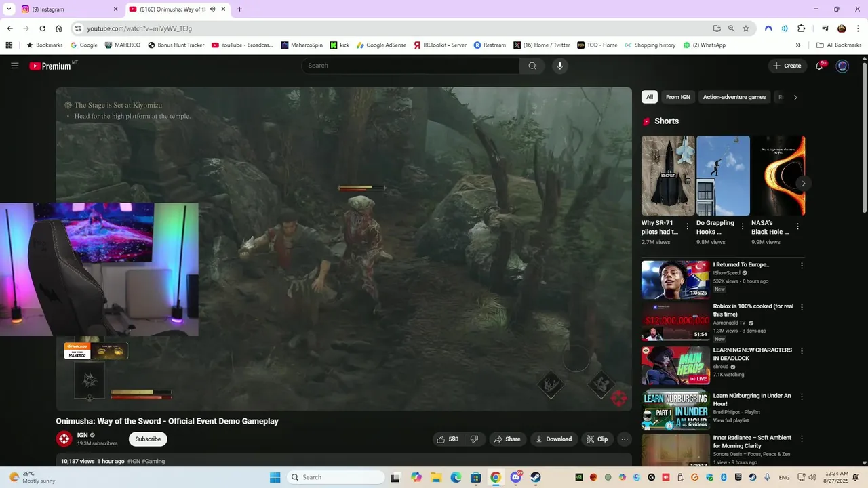Open the Bonus Hunt Tracker bookmark
This screenshot has height=488, width=868.
(176, 45)
